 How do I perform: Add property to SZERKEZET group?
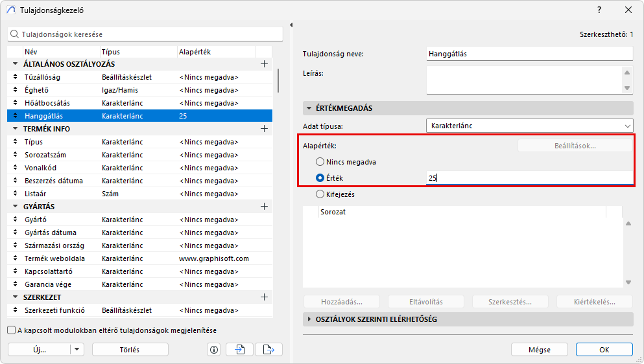[x=264, y=297]
